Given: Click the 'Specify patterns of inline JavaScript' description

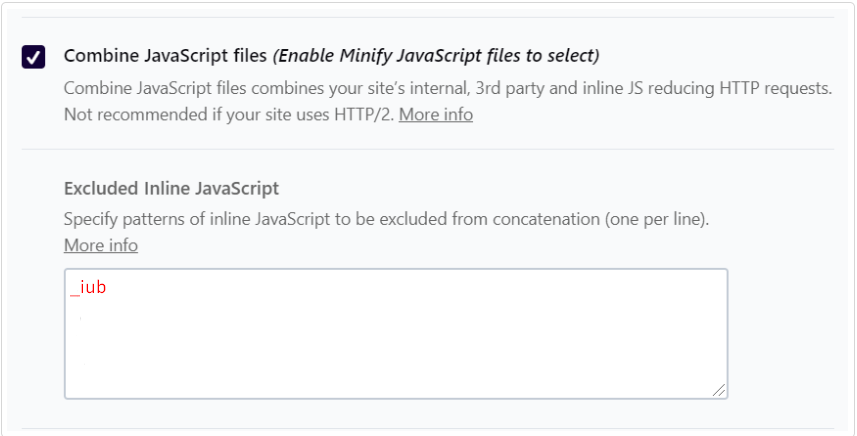Looking at the screenshot, I should (x=250, y=219).
